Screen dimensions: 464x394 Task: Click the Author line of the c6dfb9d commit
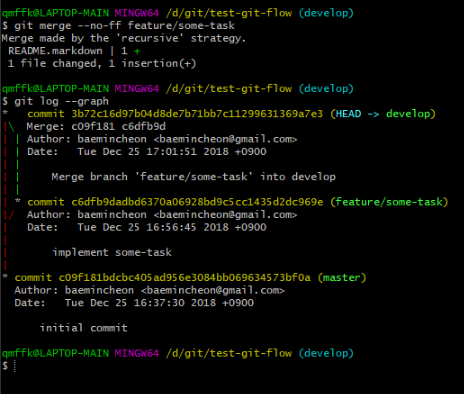coord(162,215)
